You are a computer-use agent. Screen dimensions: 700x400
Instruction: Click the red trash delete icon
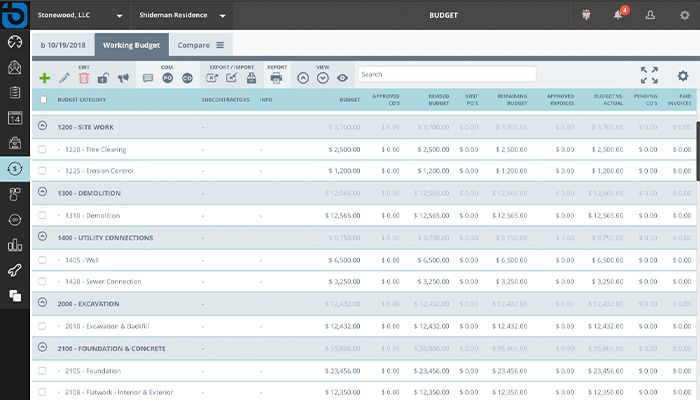[x=83, y=78]
